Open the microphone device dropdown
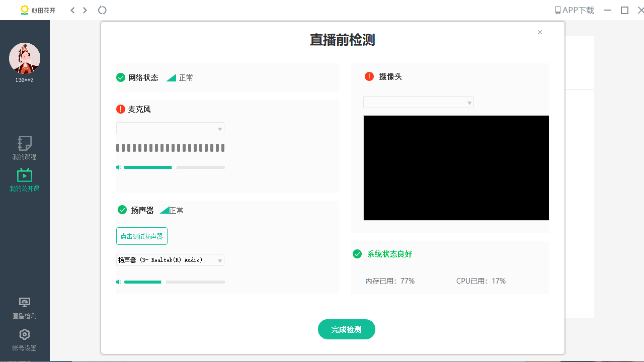This screenshot has width=644, height=362. pyautogui.click(x=170, y=128)
